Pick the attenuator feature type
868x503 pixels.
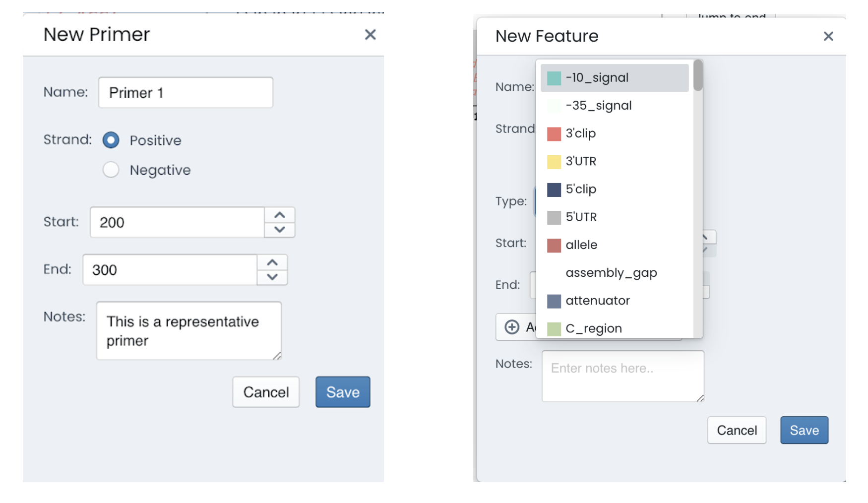click(x=597, y=301)
